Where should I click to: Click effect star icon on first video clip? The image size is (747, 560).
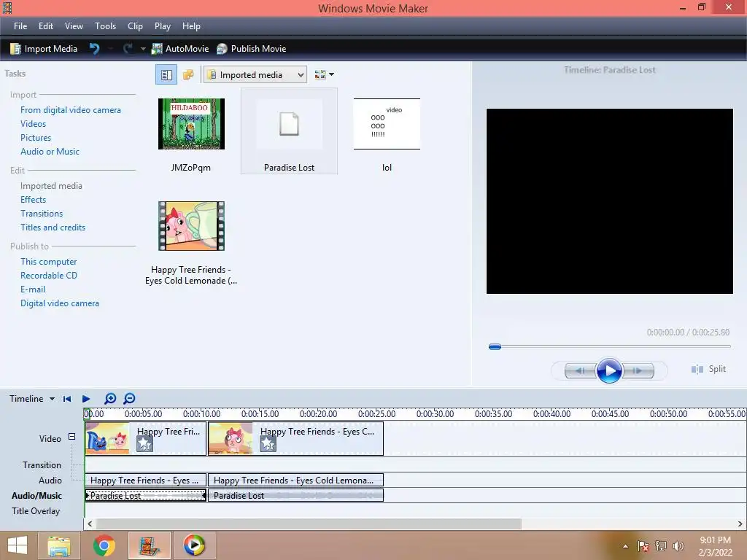click(x=145, y=444)
